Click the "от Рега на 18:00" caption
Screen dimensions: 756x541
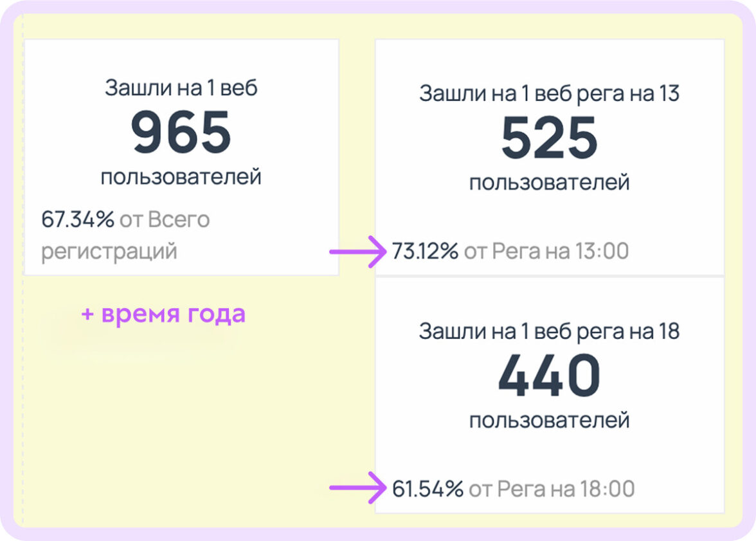click(x=552, y=490)
